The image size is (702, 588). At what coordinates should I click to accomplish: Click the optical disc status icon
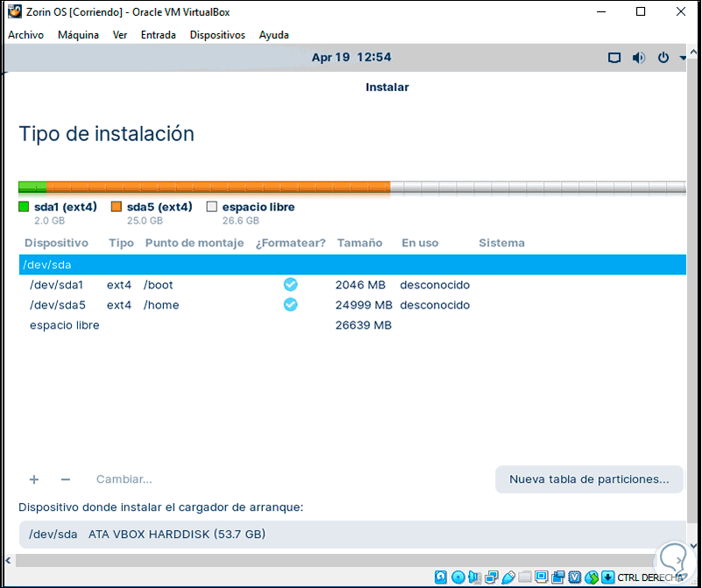point(457,577)
